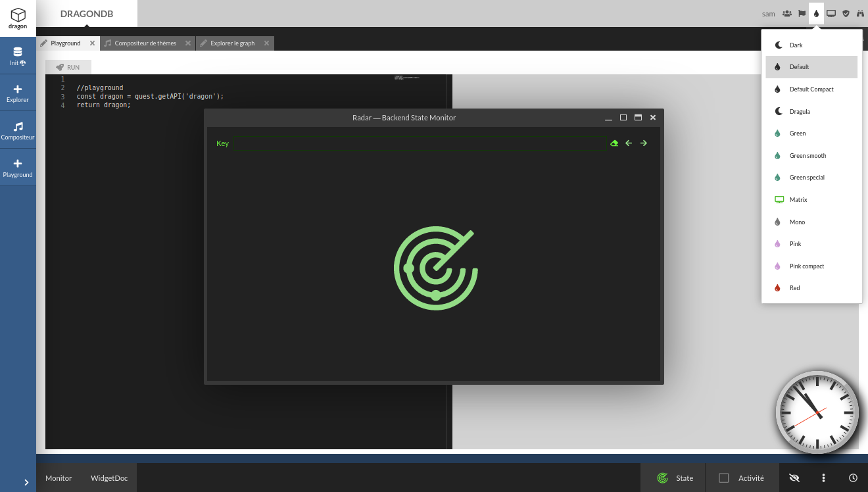Open Compositeur music note sidebar item
Screen dimensions: 868x492
pos(18,131)
